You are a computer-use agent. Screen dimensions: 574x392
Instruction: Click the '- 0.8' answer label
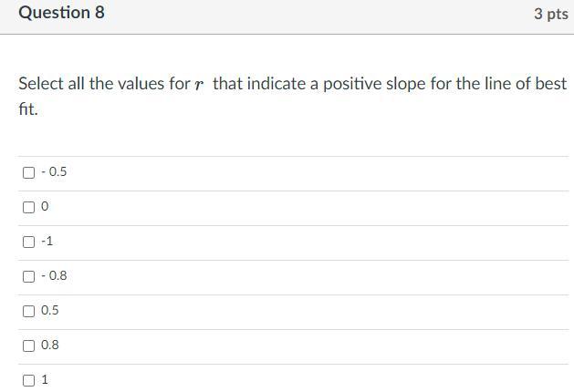tap(54, 276)
